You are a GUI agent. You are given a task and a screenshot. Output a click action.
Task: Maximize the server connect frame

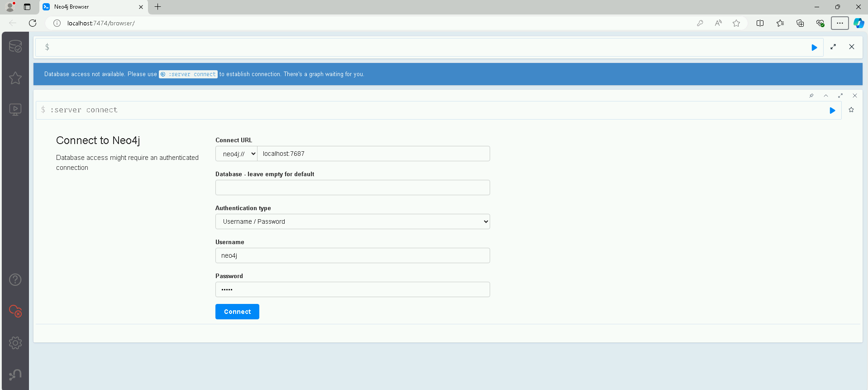click(840, 96)
